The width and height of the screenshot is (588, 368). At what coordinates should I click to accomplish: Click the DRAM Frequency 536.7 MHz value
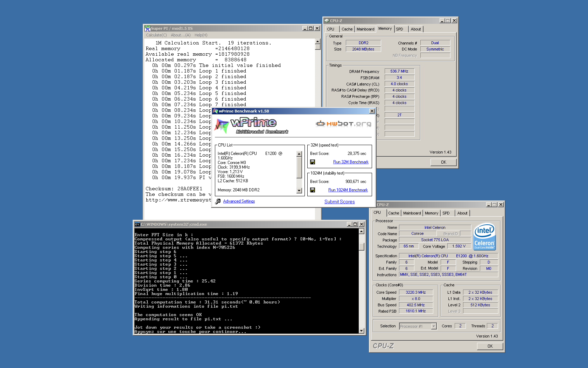399,71
